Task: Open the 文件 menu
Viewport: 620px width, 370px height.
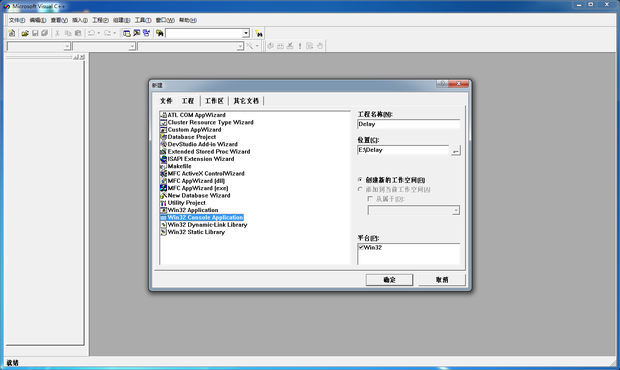Action: (x=17, y=20)
